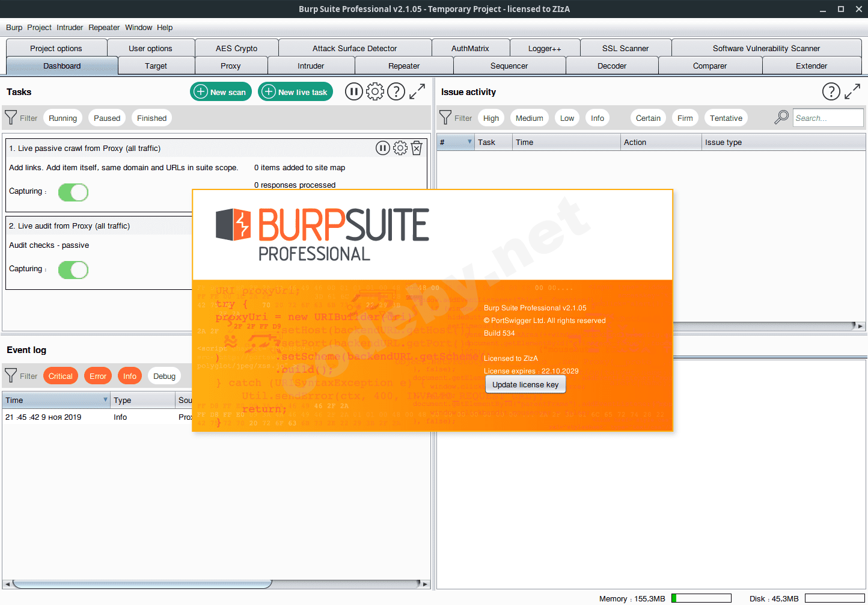Image resolution: width=868 pixels, height=605 pixels.
Task: Pause the Live passive crawl task
Action: click(x=383, y=148)
